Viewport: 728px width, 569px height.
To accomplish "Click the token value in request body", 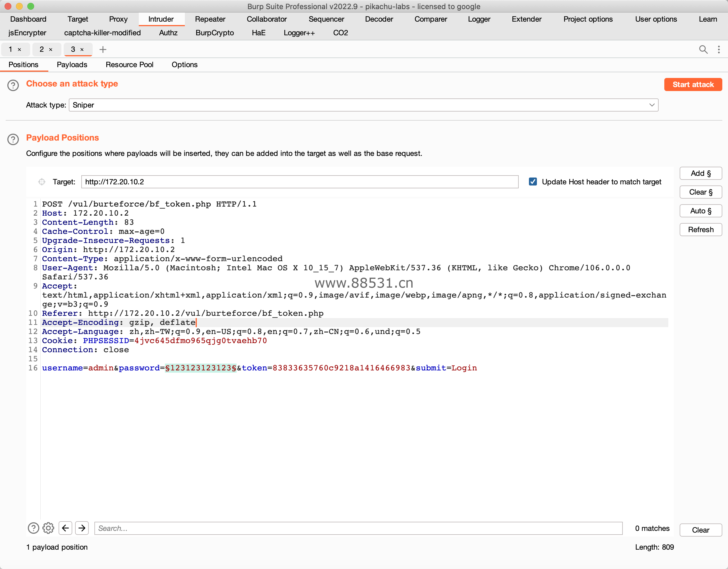I will pyautogui.click(x=341, y=368).
